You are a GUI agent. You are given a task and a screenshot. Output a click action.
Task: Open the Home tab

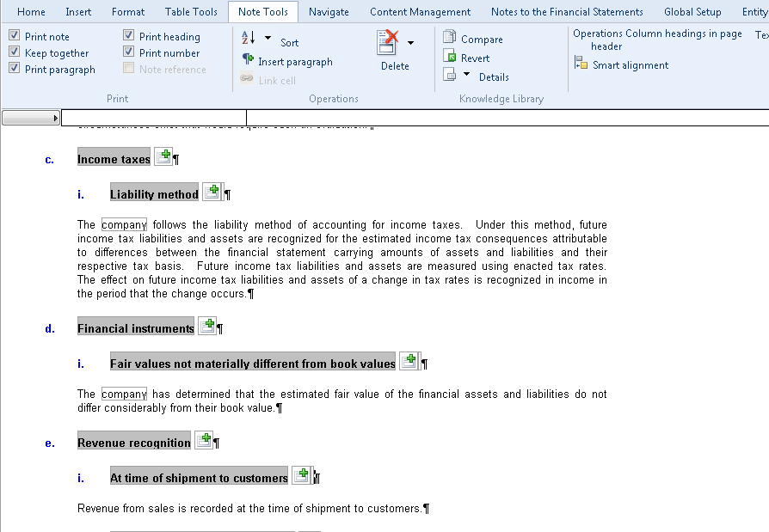31,12
